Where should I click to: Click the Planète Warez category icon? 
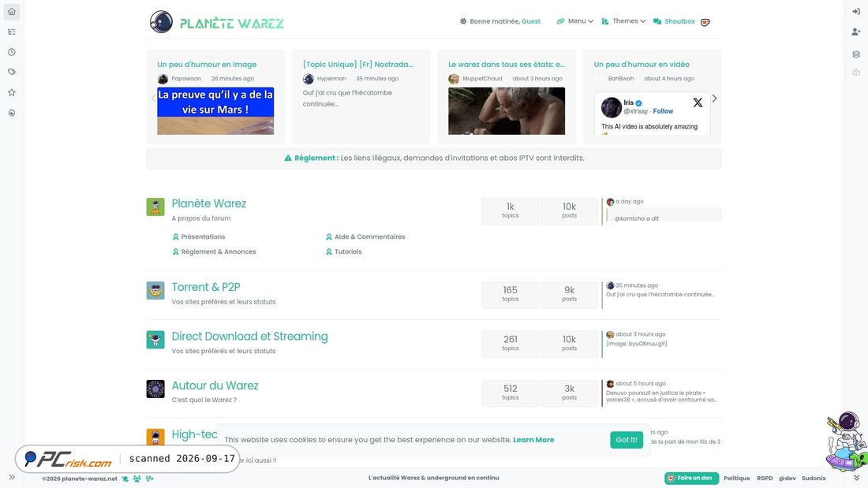[155, 207]
